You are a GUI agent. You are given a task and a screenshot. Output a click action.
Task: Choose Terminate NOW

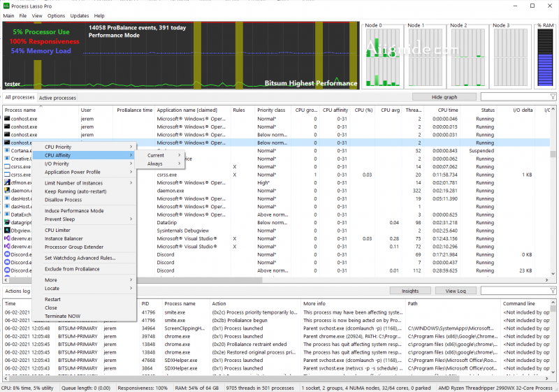(84, 316)
